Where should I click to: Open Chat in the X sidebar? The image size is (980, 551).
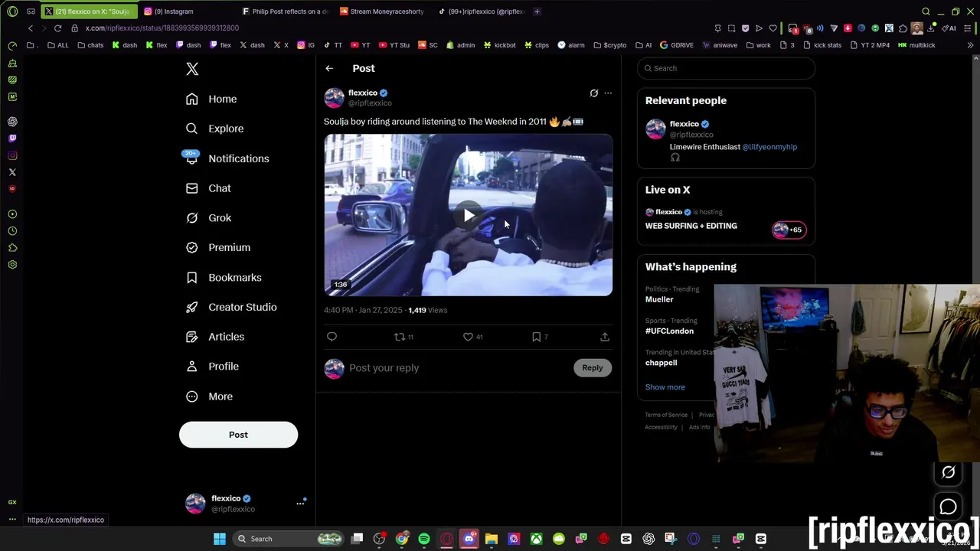click(209, 188)
